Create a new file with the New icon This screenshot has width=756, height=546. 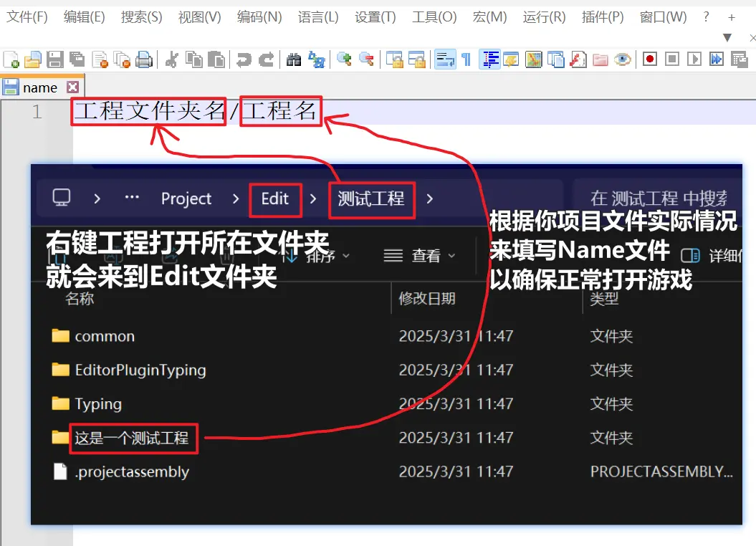point(11,59)
